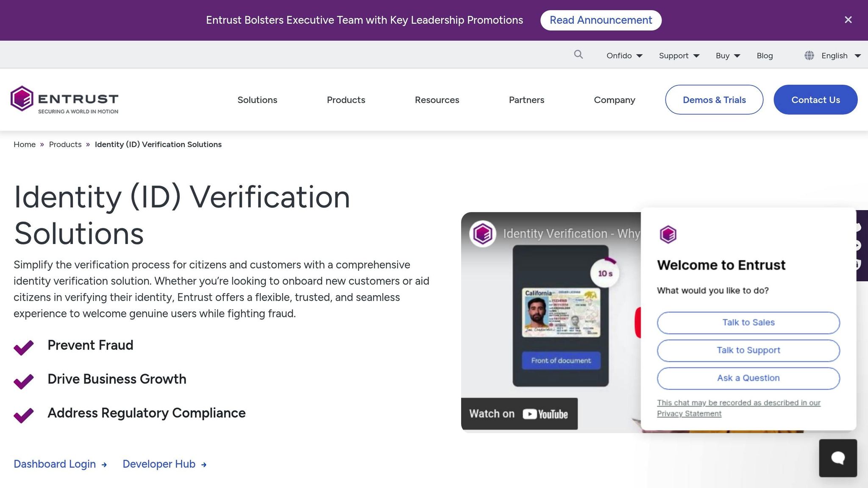Click the Contact Us button
Image resolution: width=868 pixels, height=488 pixels.
815,100
